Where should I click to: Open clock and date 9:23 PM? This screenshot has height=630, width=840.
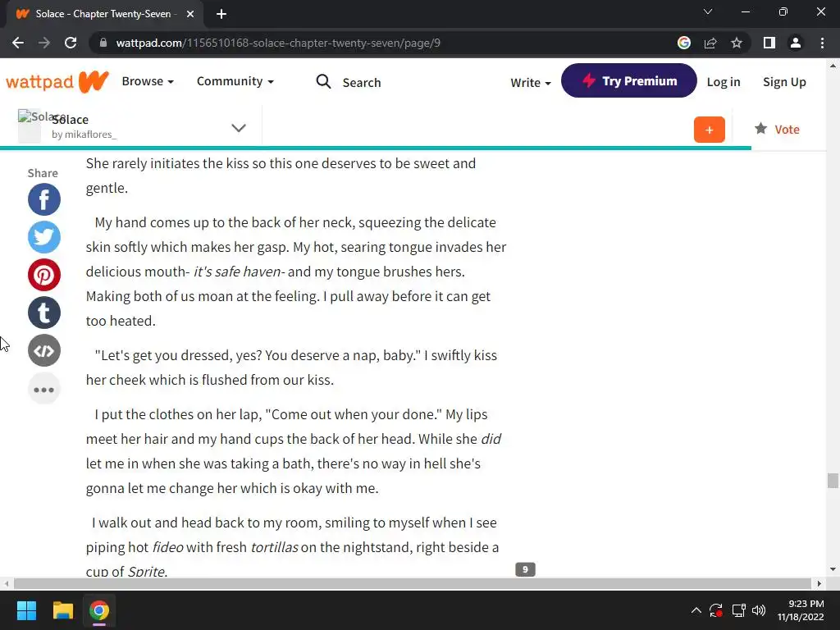801,610
